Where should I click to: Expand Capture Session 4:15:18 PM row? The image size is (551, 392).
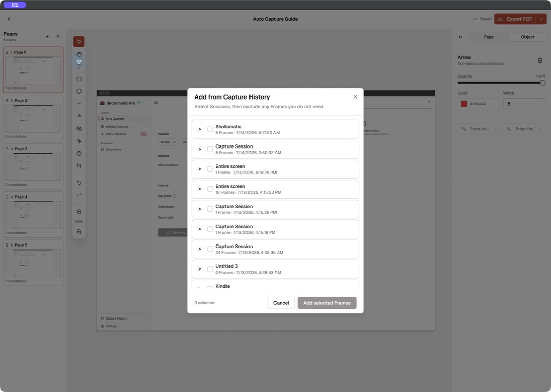point(199,229)
